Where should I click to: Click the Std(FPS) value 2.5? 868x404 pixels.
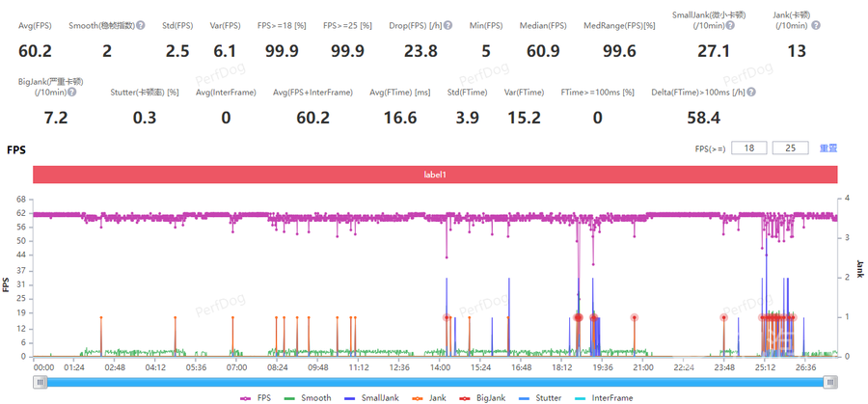177,51
